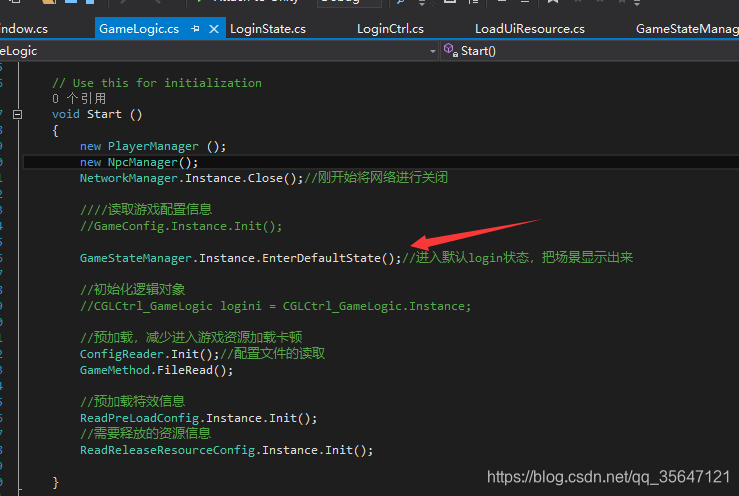Click the '// Use this for initialization' comment
This screenshot has height=496, width=739.
pyautogui.click(x=156, y=83)
